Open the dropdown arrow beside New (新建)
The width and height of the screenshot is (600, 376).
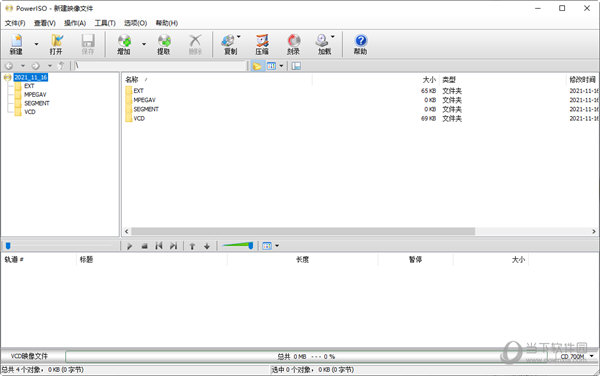click(36, 44)
